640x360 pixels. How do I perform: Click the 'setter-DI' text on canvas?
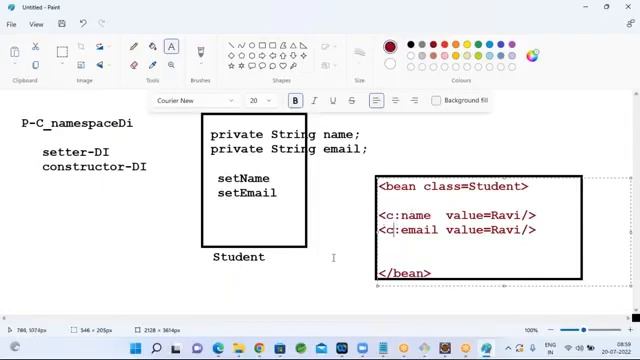[x=76, y=152]
